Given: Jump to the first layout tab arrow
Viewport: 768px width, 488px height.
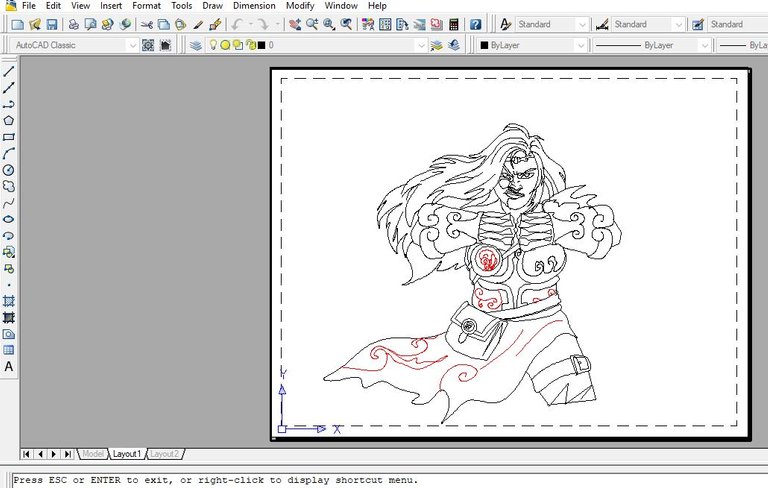Looking at the screenshot, I should pyautogui.click(x=26, y=454).
